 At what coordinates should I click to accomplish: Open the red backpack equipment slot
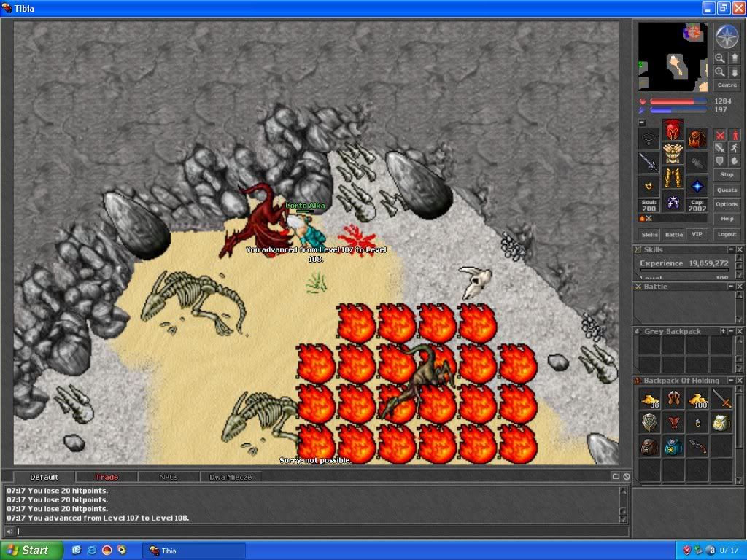(x=697, y=139)
